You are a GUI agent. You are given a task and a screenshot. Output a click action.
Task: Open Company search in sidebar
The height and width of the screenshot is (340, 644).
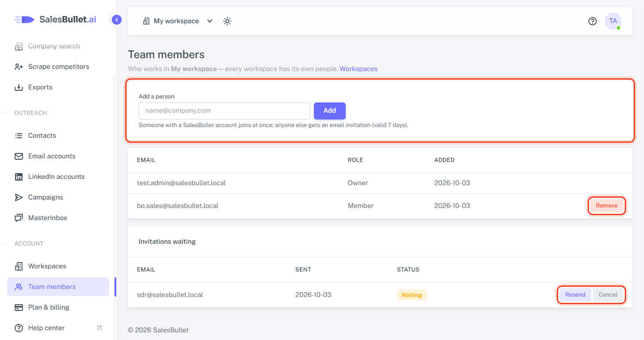pyautogui.click(x=54, y=46)
